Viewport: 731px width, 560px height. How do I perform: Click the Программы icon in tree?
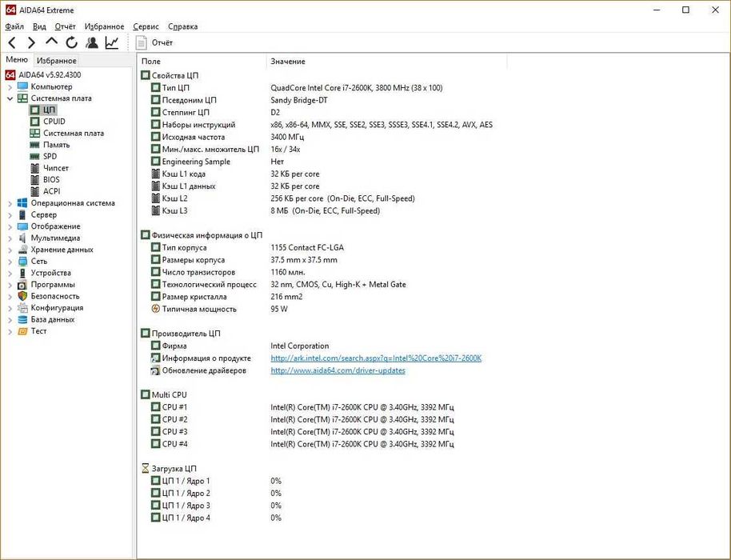coord(22,285)
